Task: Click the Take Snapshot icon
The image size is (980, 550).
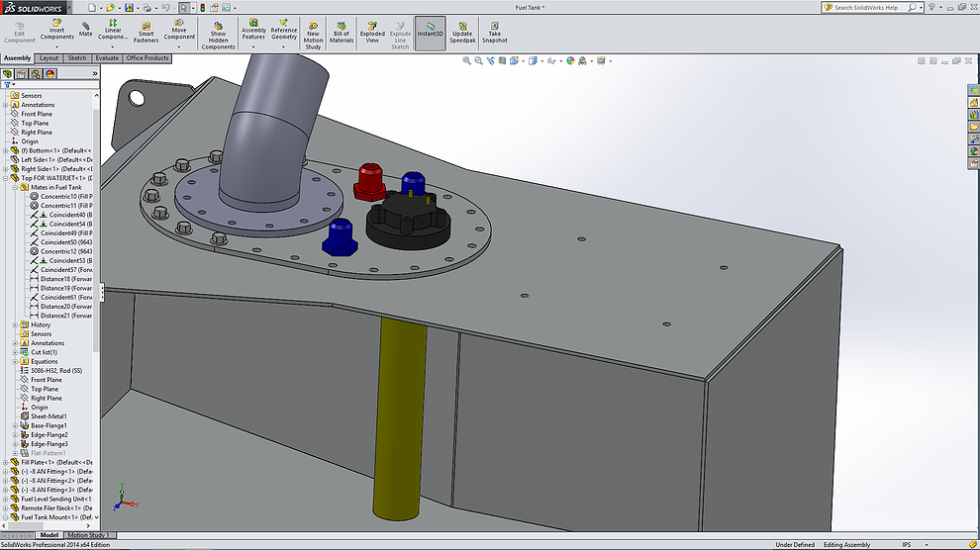Action: (494, 32)
